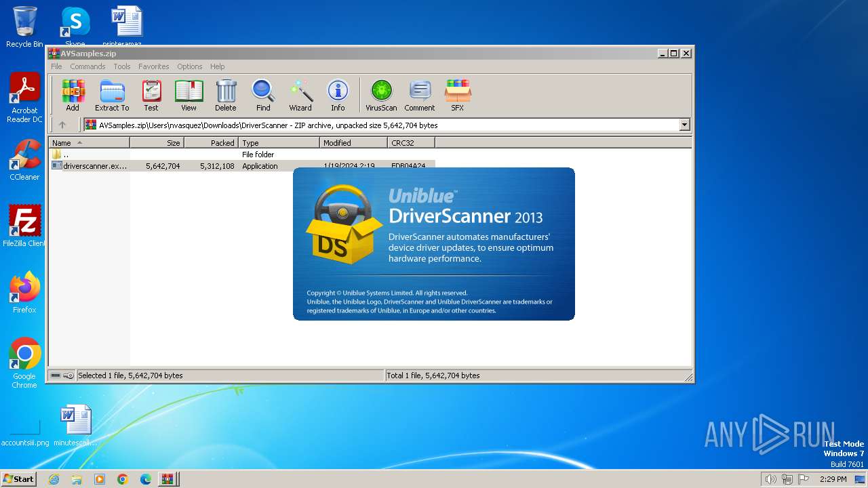Screen dimensions: 868x488
Task: Sort by the CRC32 column header
Action: tap(411, 143)
